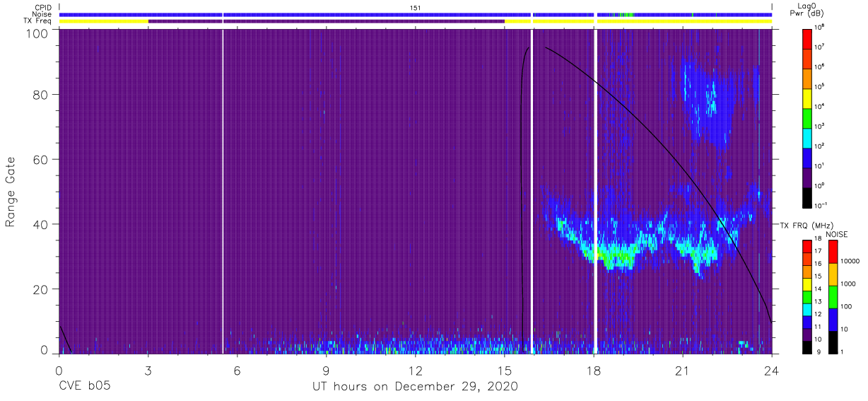Click the '18' tick on the TX FRQ legend

[818, 240]
